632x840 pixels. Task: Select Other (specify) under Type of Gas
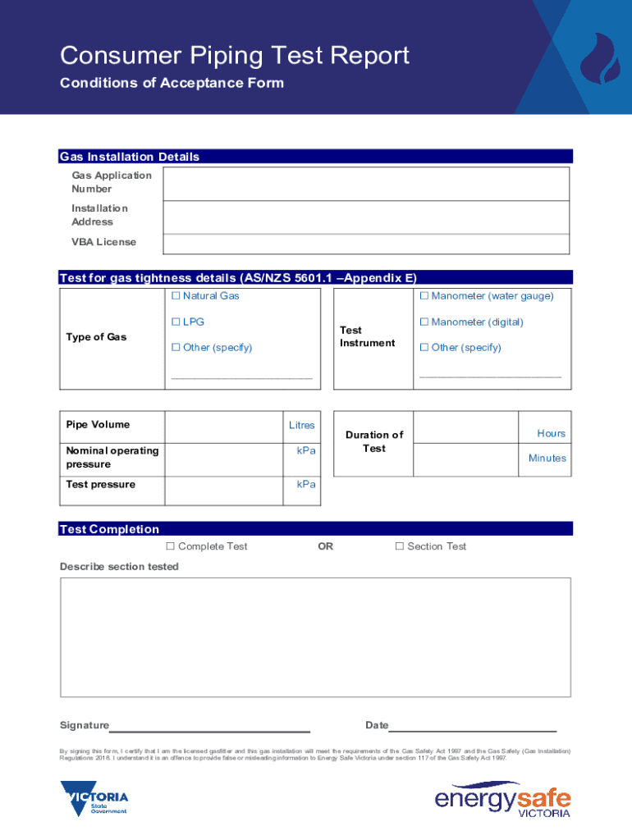pyautogui.click(x=176, y=348)
